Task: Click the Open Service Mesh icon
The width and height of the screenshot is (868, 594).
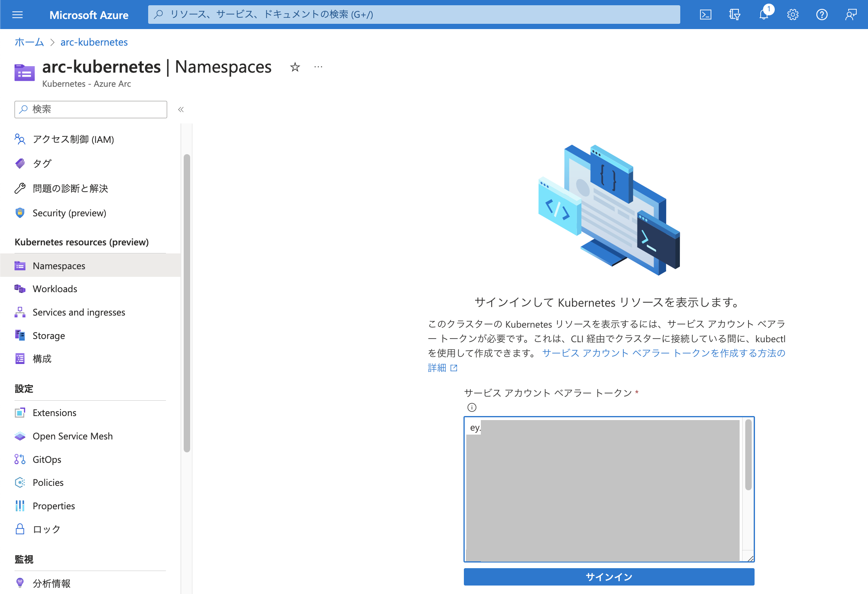Action: click(20, 436)
